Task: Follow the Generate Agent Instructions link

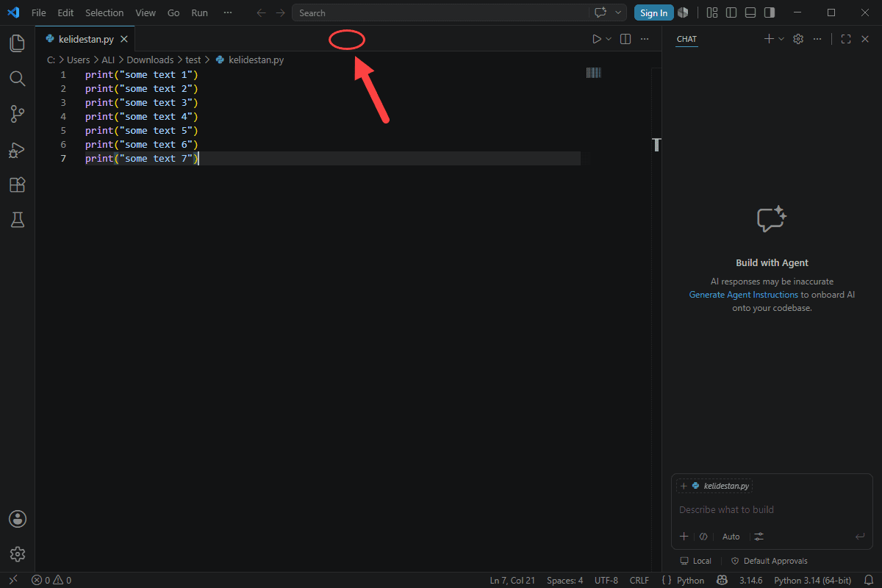Action: coord(743,295)
